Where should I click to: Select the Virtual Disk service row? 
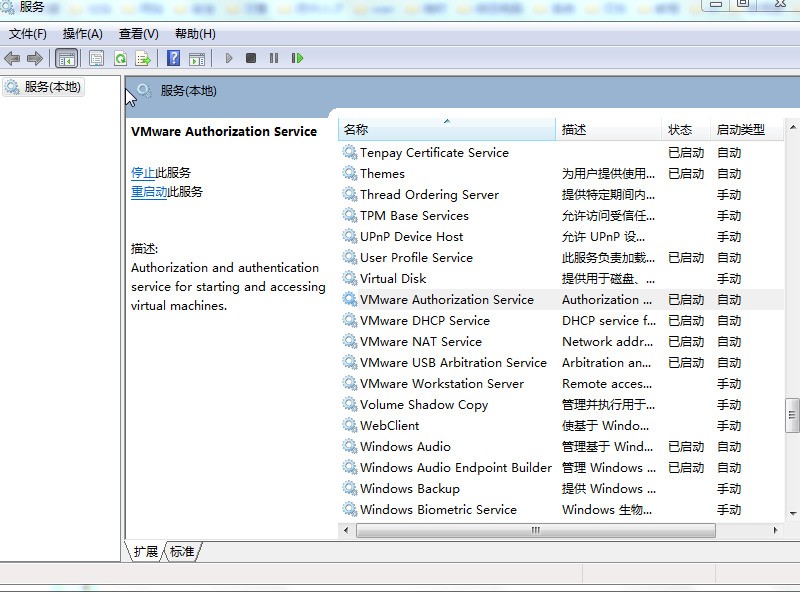click(x=561, y=279)
